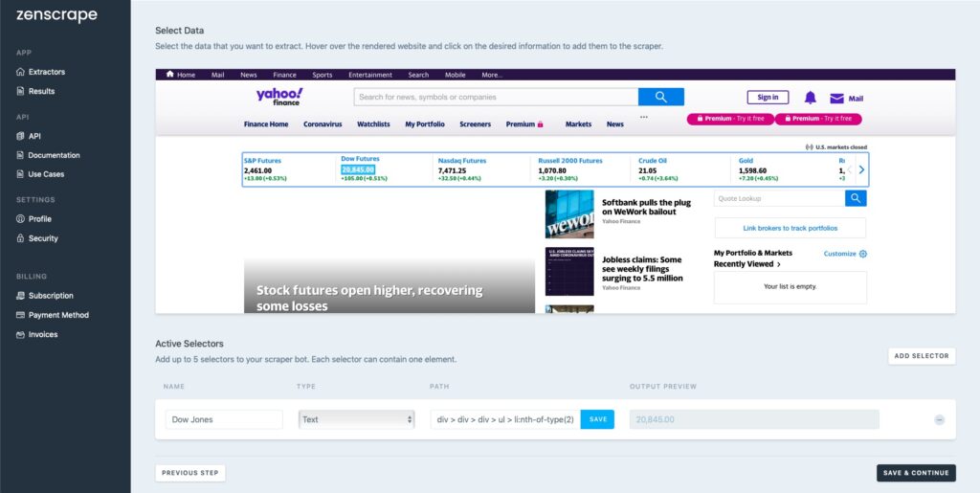Screen dimensions: 980x493
Task: Open My Portfolio tab
Action: [425, 124]
